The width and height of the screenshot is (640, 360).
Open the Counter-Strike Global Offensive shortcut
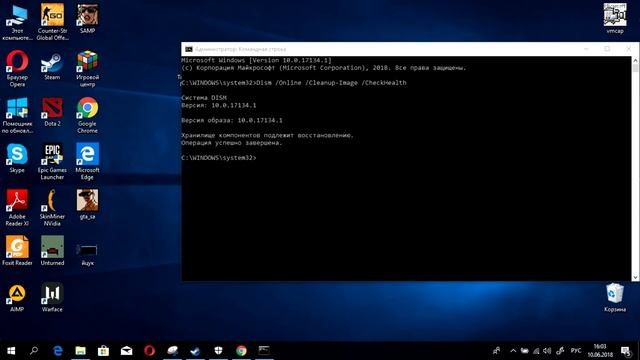[52, 22]
